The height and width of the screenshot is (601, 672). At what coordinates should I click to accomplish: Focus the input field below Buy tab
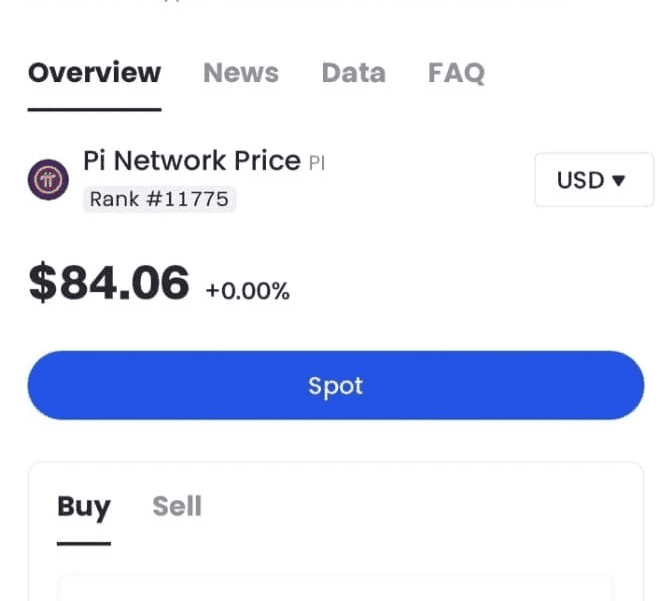tap(336, 587)
